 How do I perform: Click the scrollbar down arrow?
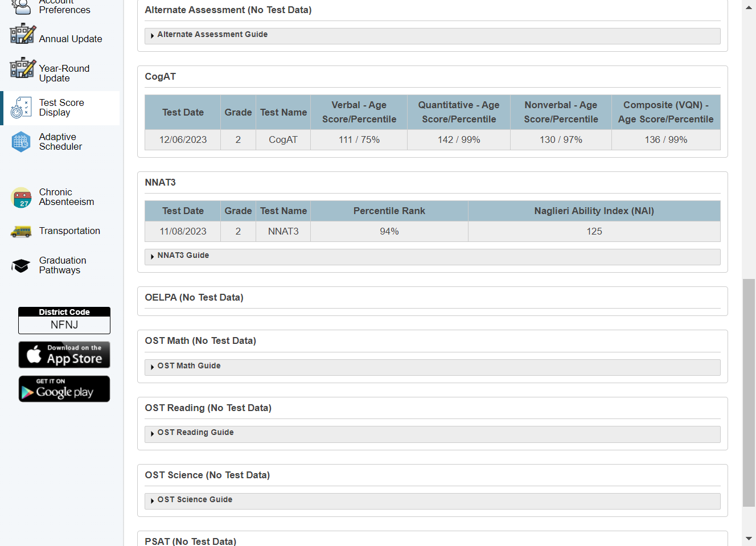click(x=749, y=539)
